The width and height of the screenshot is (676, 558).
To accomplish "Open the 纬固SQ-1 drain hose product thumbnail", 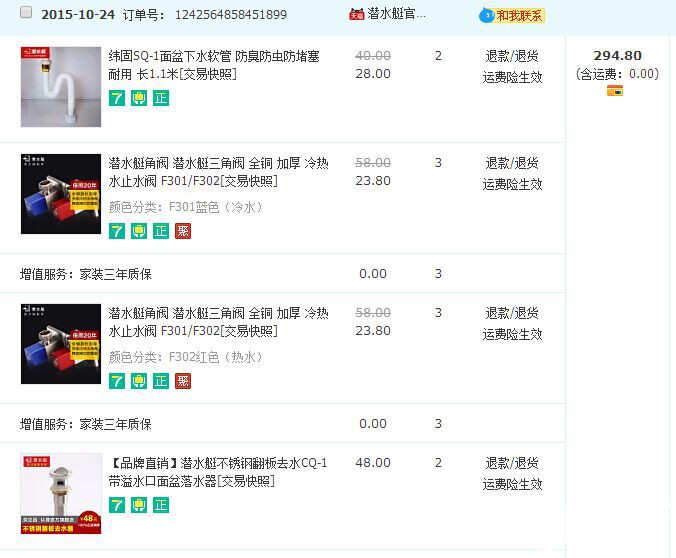I will click(x=61, y=87).
